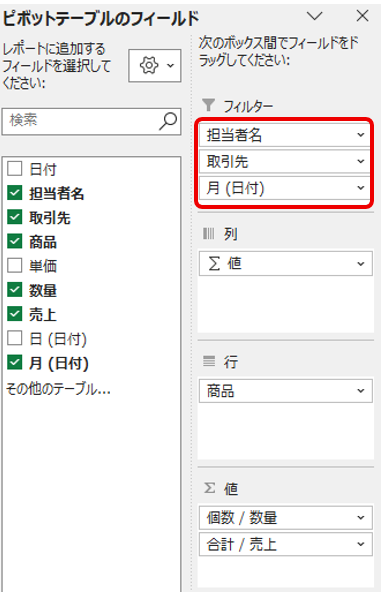Open the 取引先 filter field dropdown
The image size is (383, 592).
(361, 162)
